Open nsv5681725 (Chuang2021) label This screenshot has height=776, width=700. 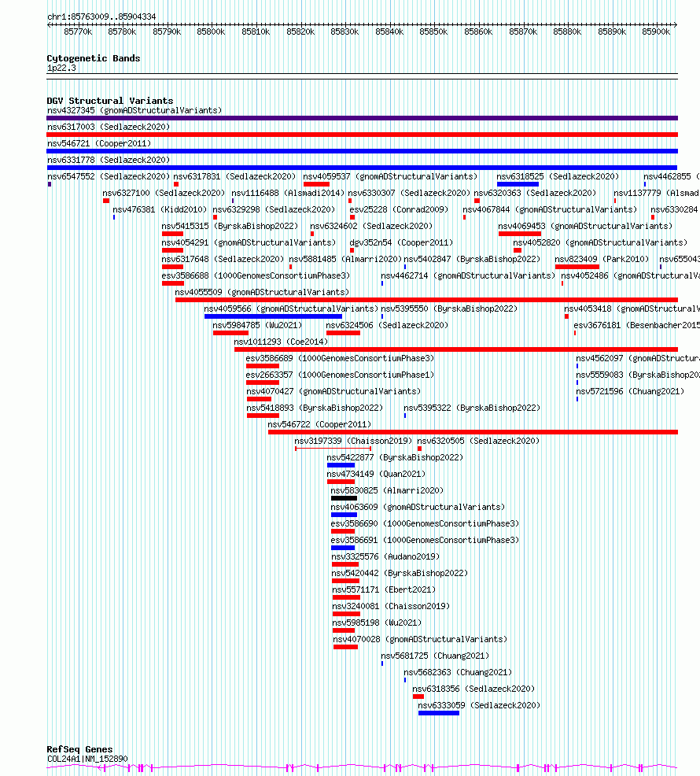pyautogui.click(x=435, y=656)
